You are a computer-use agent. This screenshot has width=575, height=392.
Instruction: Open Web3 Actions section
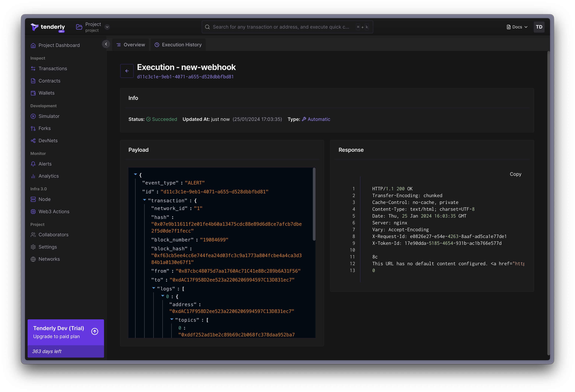click(x=54, y=212)
